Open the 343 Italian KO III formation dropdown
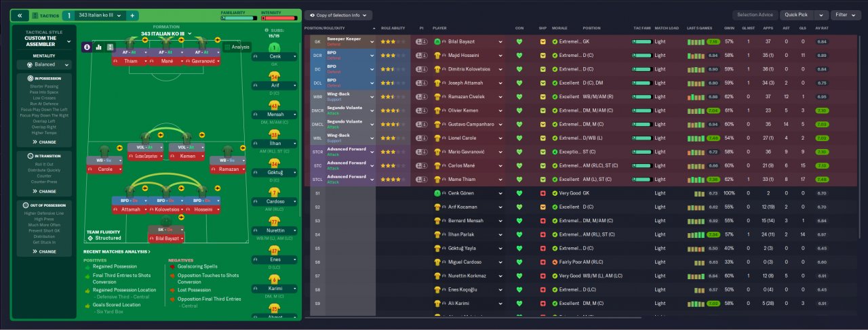This screenshot has width=868, height=330. pyautogui.click(x=167, y=33)
